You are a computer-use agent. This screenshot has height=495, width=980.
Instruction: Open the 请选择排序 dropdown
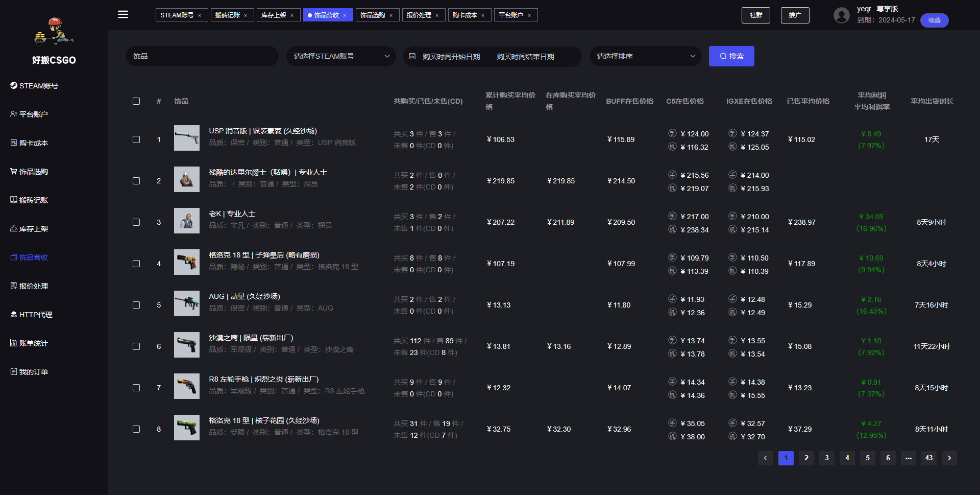point(646,56)
